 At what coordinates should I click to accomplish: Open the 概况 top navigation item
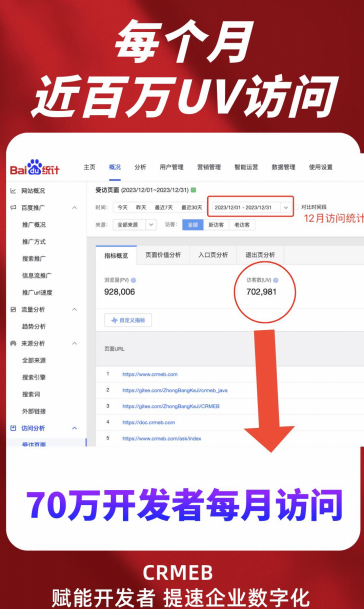115,167
